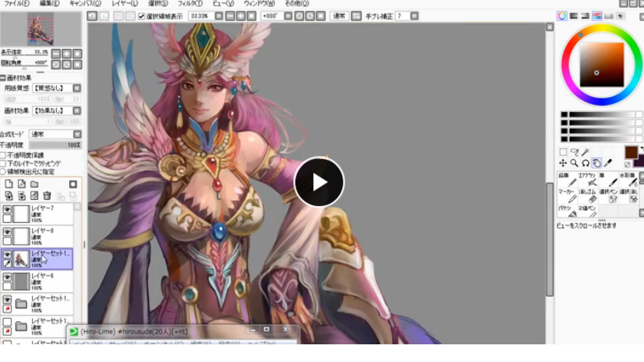Open the 33.33% zoom dropdown arrow
This screenshot has height=362, width=644.
click(219, 16)
